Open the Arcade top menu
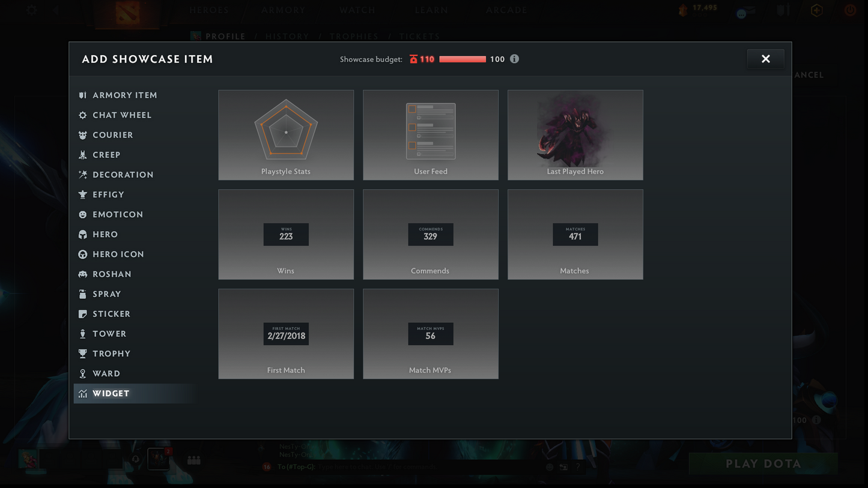Viewport: 868px width, 488px height. [506, 10]
